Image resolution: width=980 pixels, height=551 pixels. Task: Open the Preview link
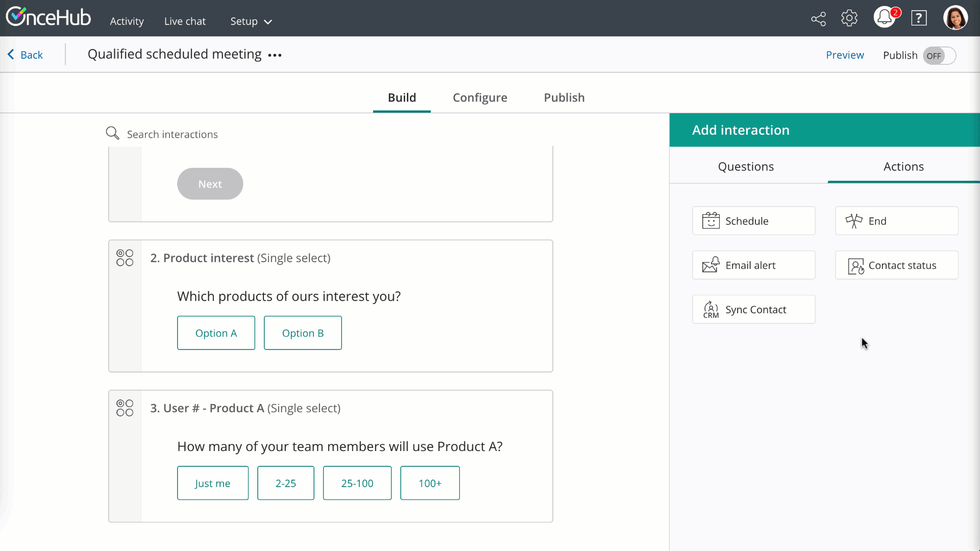tap(845, 55)
